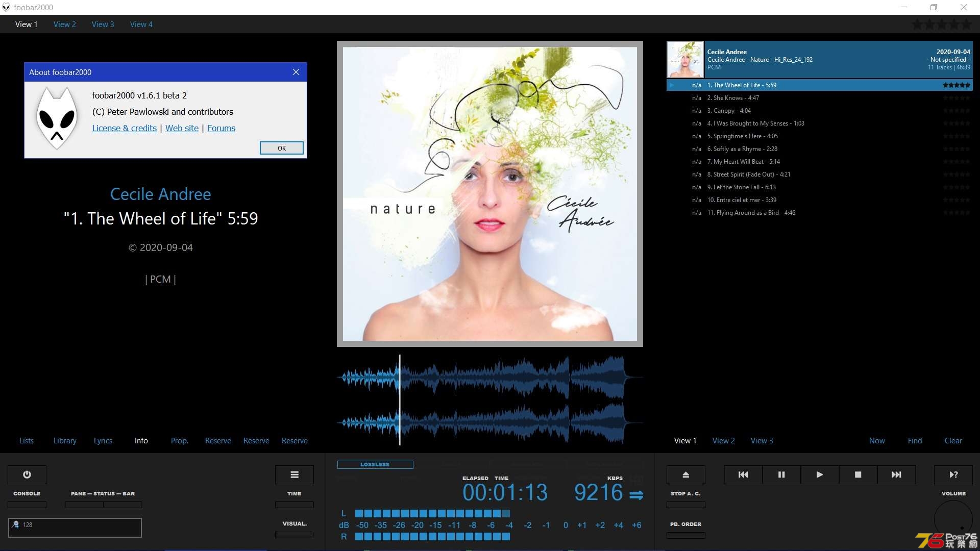Switch to View 4 top tab
Viewport: 980px width, 551px height.
pos(141,24)
